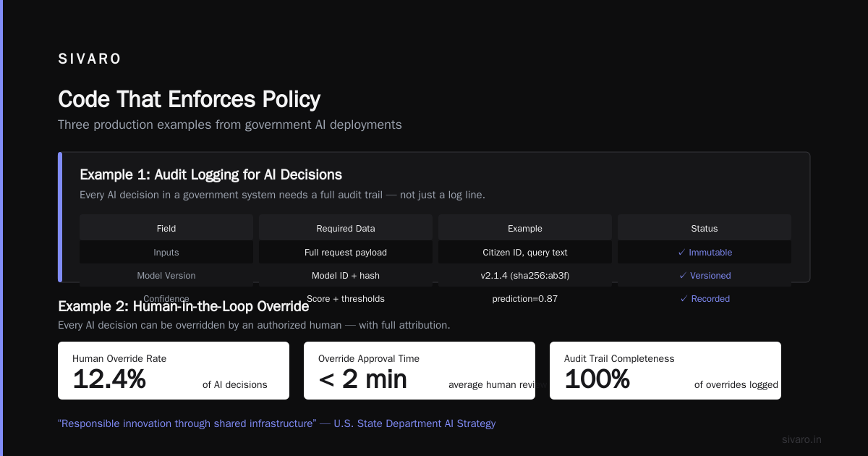Click the Audit Trail Completeness label
The height and width of the screenshot is (456, 868).
click(x=619, y=358)
